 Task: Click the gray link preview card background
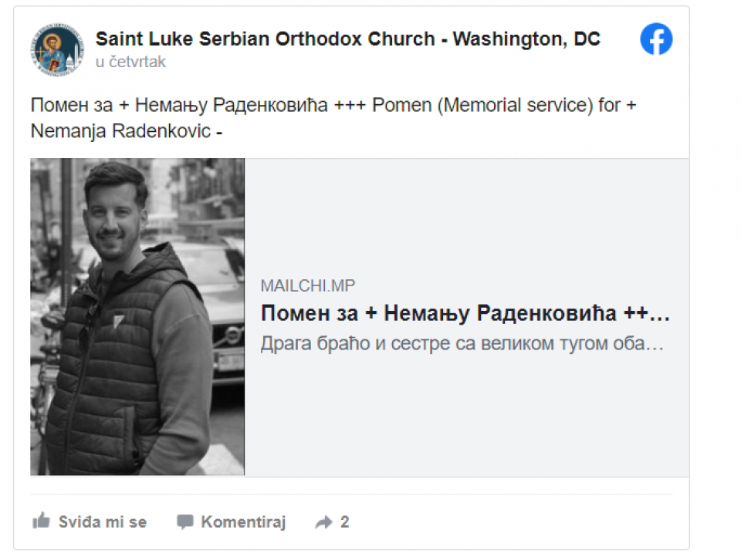pyautogui.click(x=466, y=416)
